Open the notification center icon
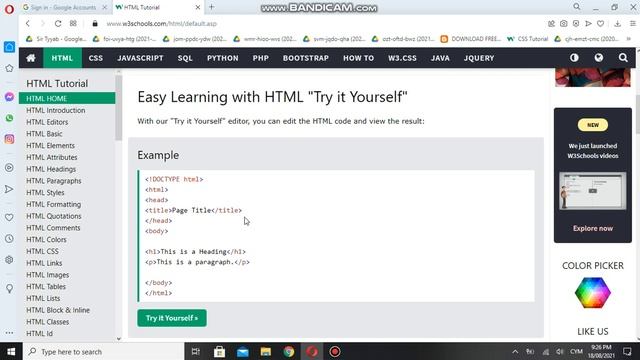The height and width of the screenshot is (360, 640). (627, 351)
